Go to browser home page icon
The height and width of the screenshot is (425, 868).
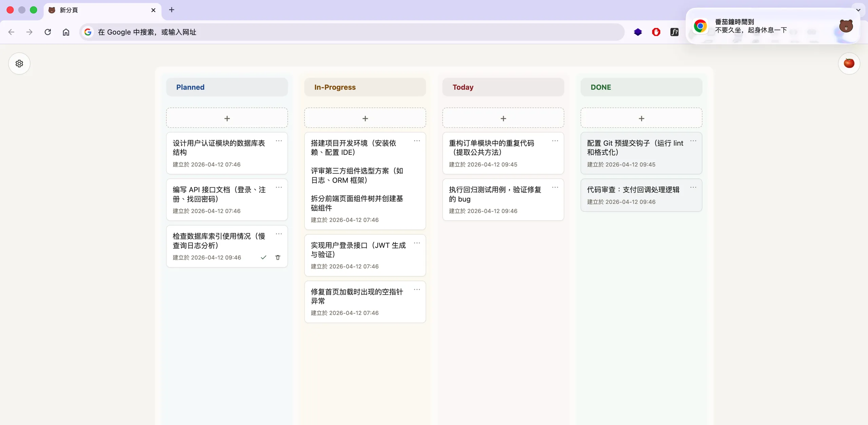click(x=66, y=32)
